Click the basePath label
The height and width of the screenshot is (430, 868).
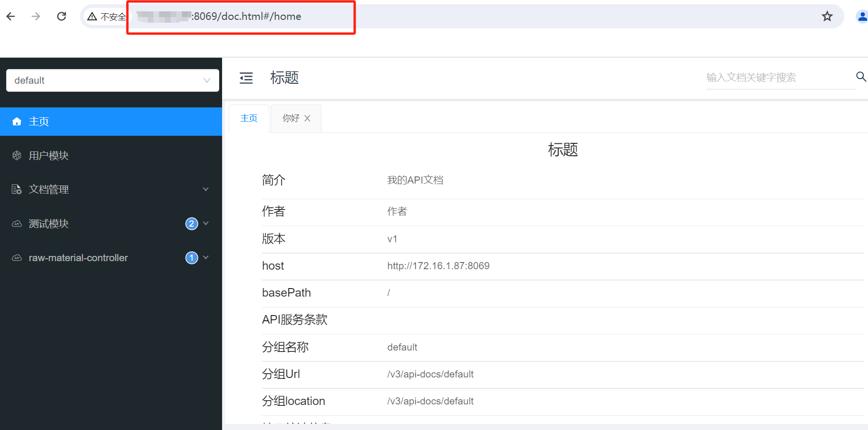point(286,293)
